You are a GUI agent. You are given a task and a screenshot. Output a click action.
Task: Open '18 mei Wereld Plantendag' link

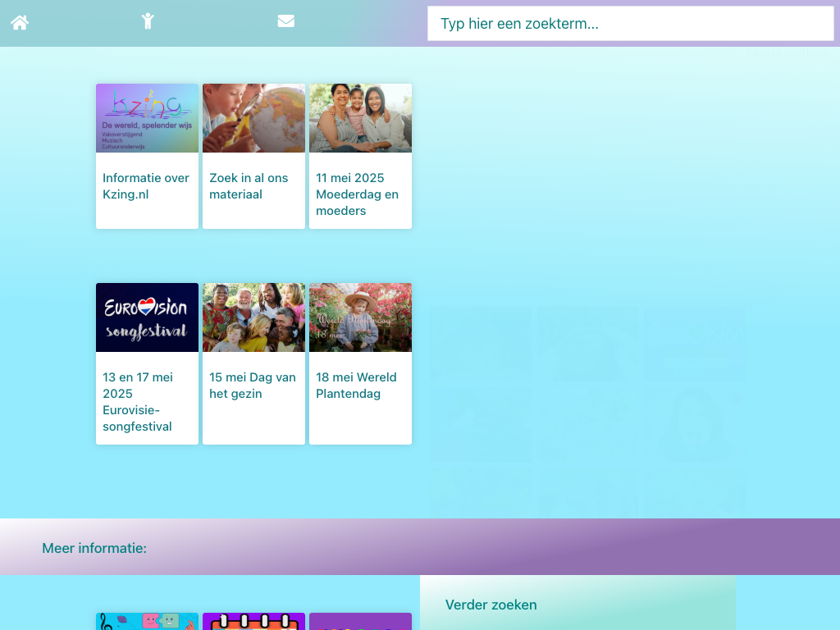(x=356, y=386)
